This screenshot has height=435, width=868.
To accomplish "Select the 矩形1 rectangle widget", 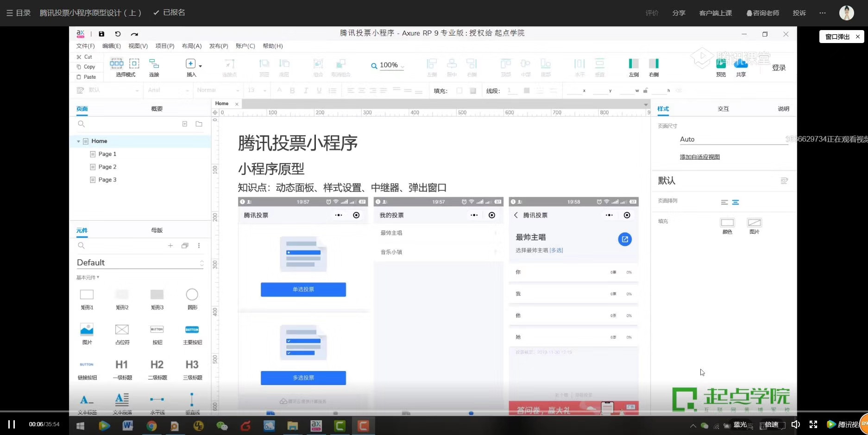I will tap(87, 299).
